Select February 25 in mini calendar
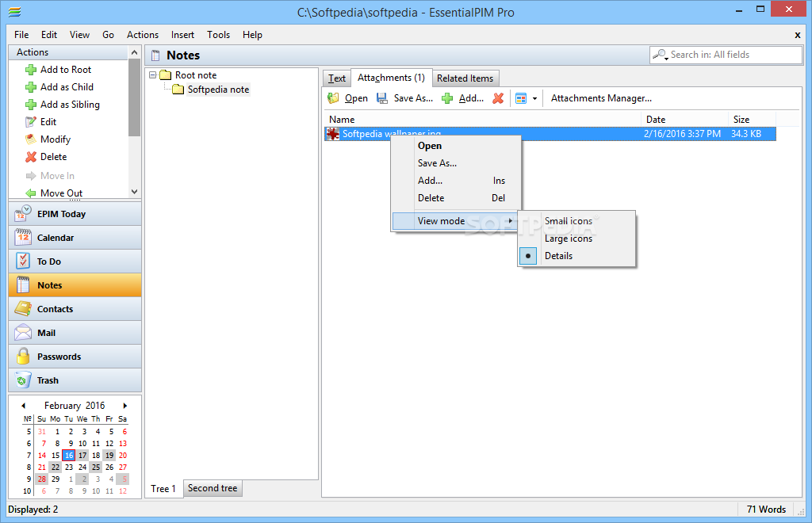Viewport: 812px width, 523px height. coord(96,467)
